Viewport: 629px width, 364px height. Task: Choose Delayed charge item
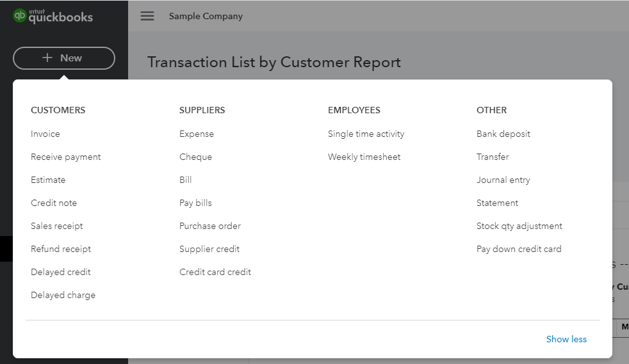[63, 295]
